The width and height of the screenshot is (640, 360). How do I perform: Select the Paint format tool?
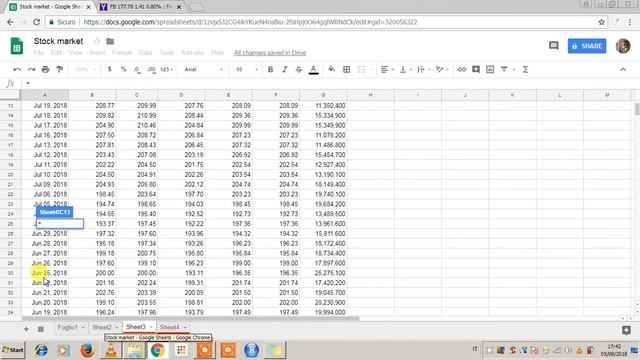click(60, 69)
